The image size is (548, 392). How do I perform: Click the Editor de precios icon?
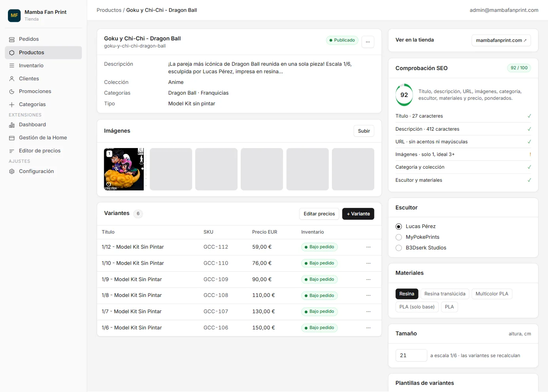[x=12, y=151]
